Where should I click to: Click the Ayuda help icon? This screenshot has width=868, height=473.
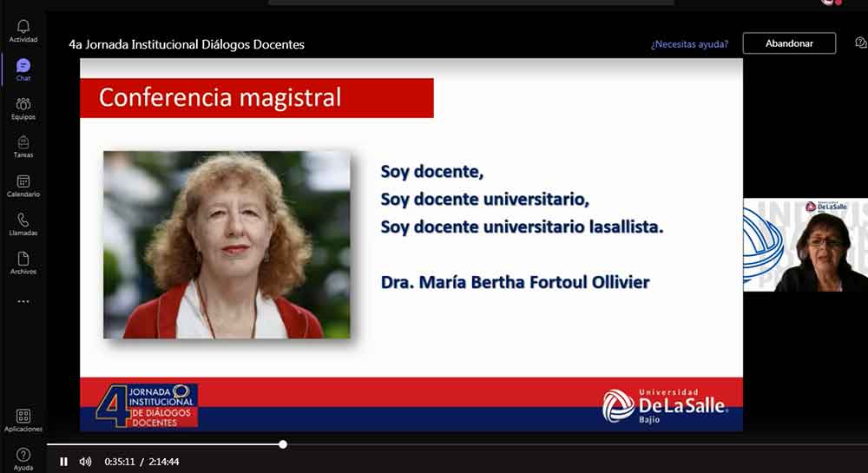23,458
